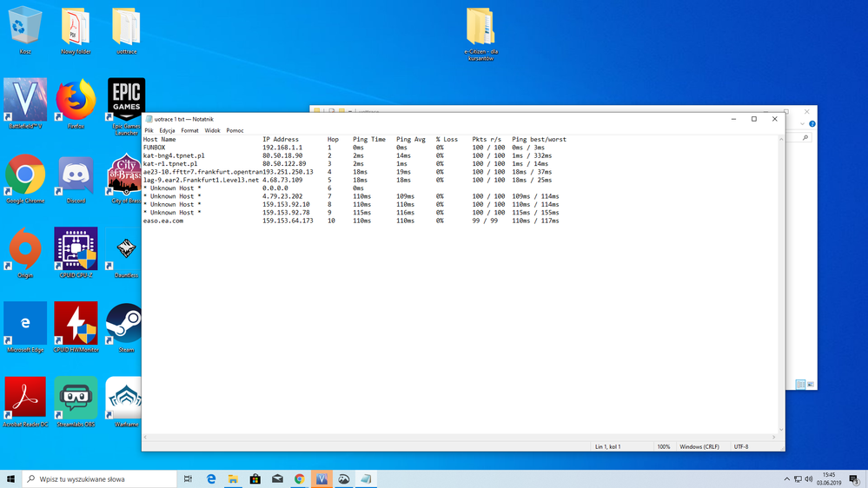The image size is (868, 488).
Task: Switch Explorer to details list view
Action: (800, 385)
